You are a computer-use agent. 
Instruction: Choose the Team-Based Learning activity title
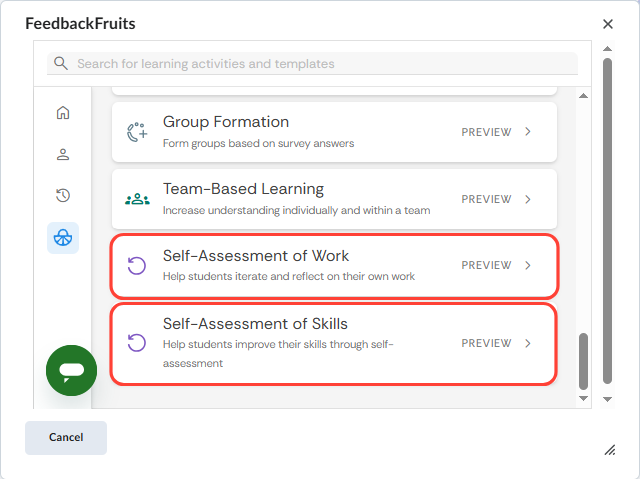pos(243,189)
